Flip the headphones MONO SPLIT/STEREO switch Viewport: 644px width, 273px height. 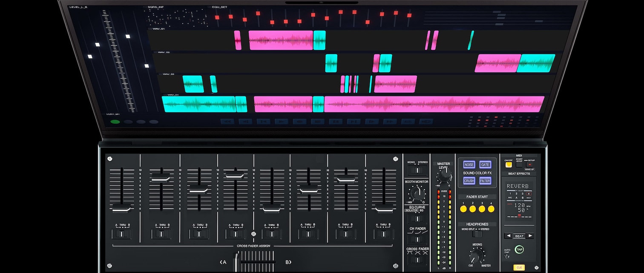pyautogui.click(x=477, y=234)
